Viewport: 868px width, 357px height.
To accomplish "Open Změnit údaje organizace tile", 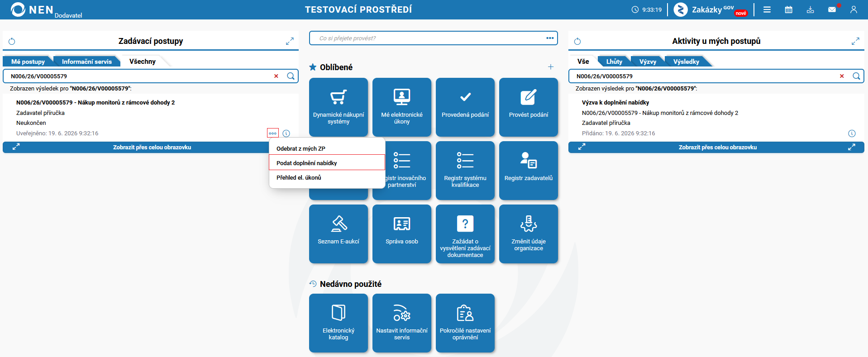I will click(x=529, y=234).
